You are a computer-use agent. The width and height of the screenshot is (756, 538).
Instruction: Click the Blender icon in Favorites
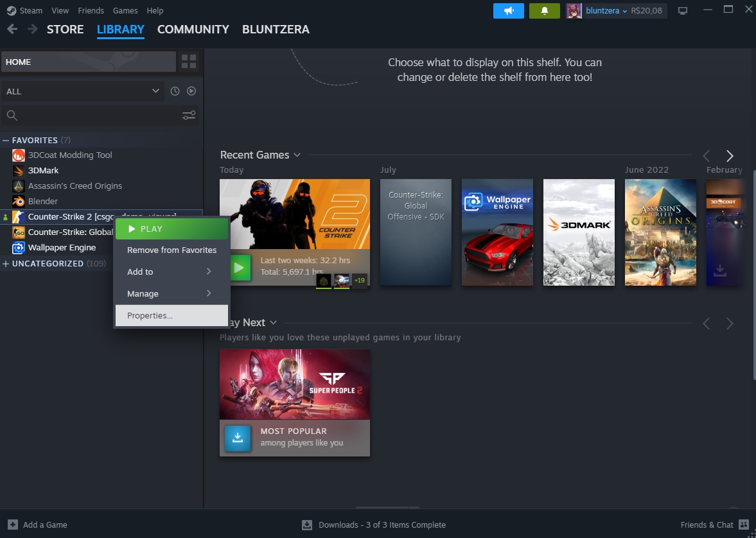coord(19,202)
